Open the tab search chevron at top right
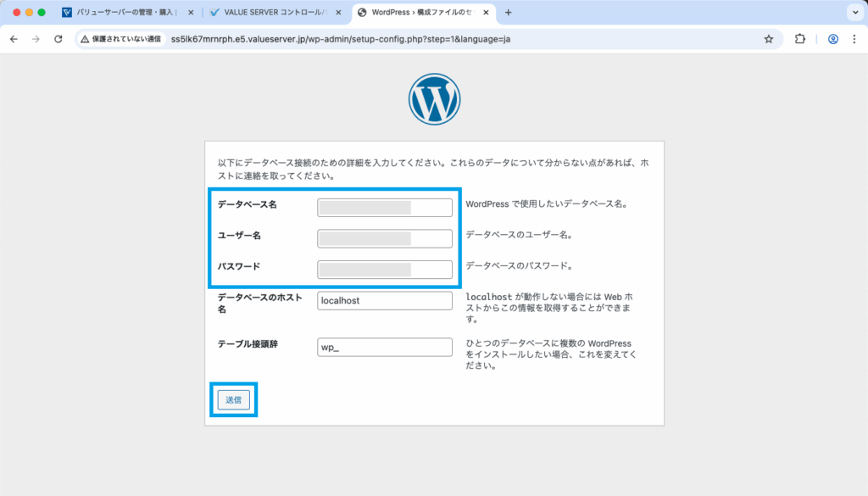Image resolution: width=868 pixels, height=496 pixels. (856, 12)
